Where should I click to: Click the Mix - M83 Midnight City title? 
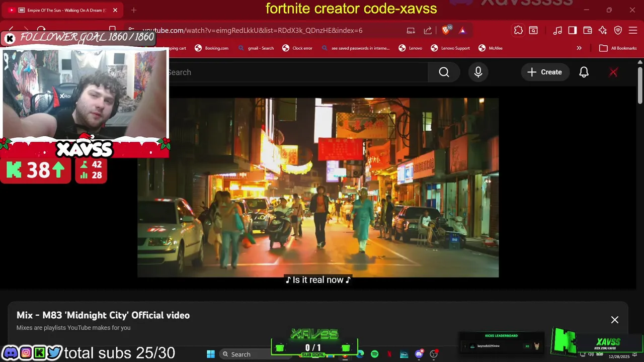coord(103,315)
